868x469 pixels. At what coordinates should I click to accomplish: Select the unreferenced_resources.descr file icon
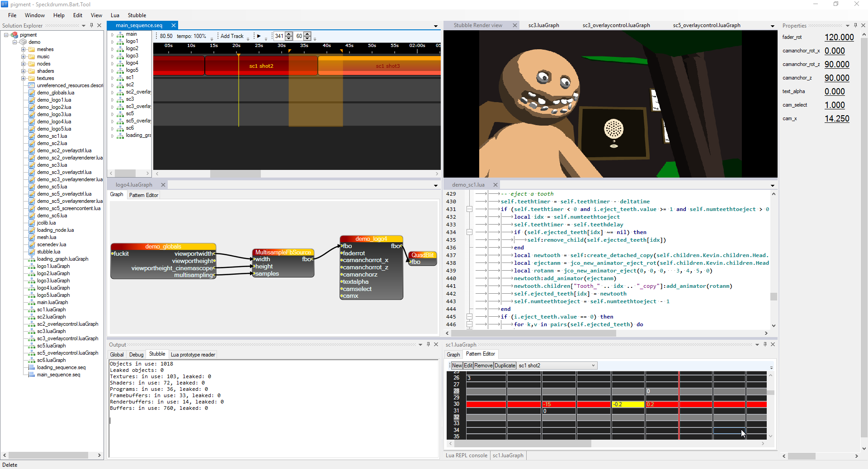coord(32,85)
